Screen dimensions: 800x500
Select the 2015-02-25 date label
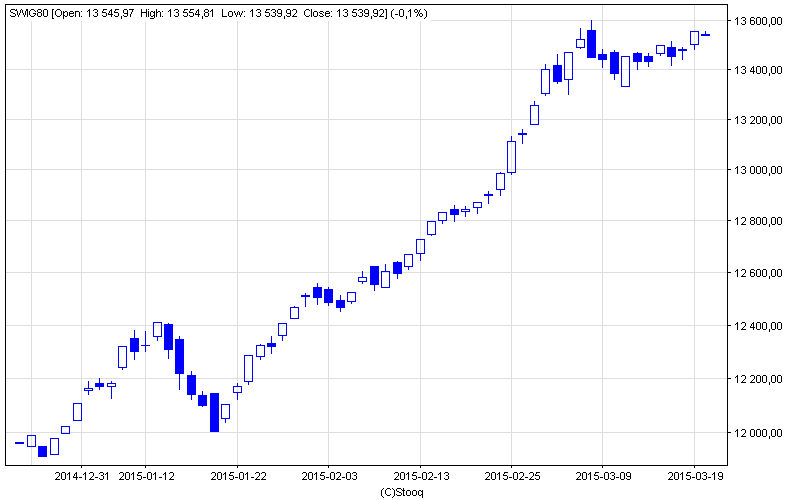tap(512, 477)
